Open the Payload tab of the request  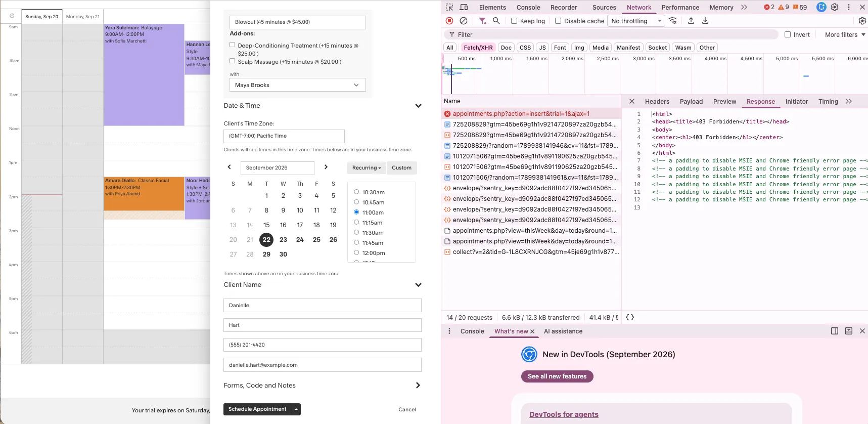691,101
